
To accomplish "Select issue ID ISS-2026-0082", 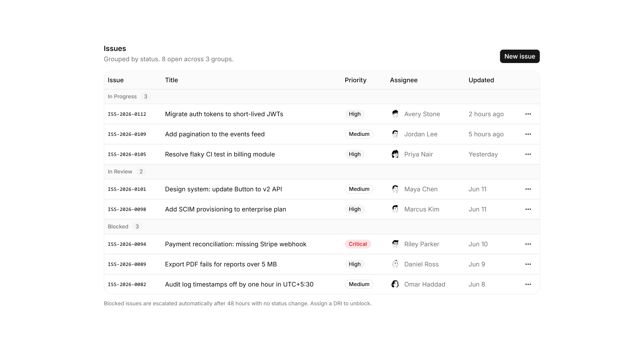I will point(127,285).
